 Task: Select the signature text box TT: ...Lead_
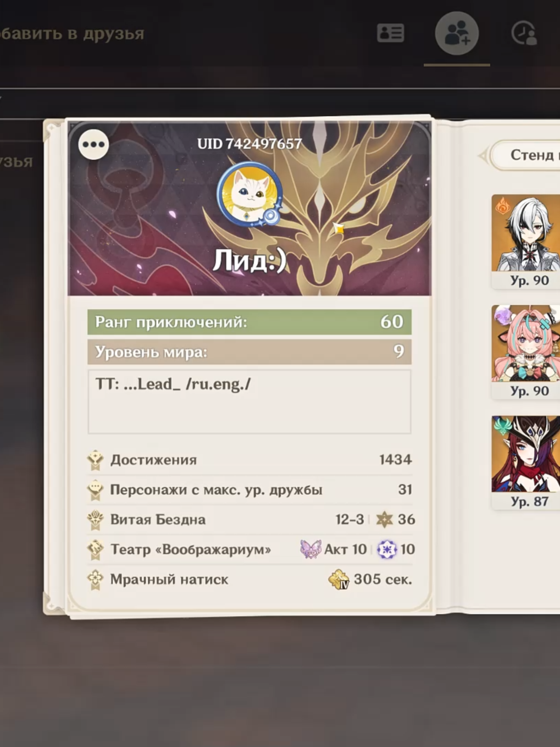pos(249,402)
